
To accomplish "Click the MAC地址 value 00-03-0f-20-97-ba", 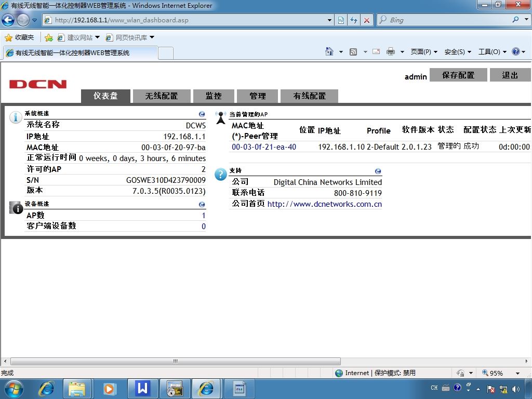I will pyautogui.click(x=174, y=148).
